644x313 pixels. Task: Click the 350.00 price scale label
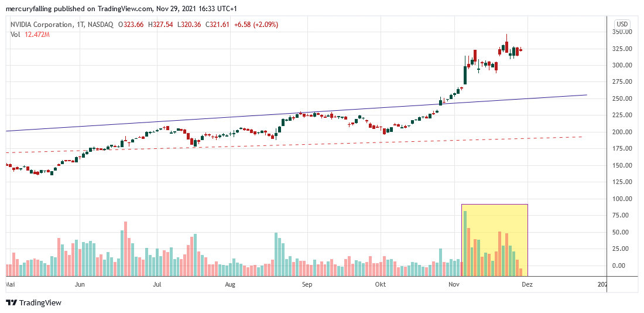click(622, 32)
